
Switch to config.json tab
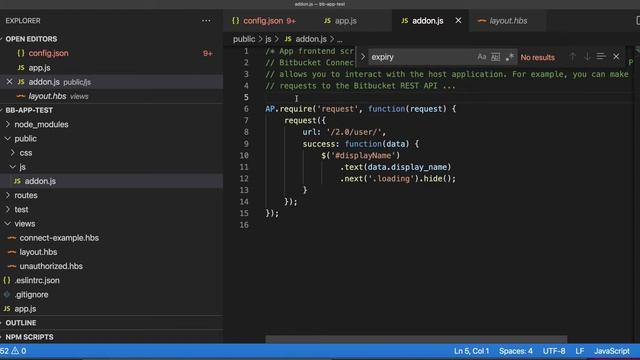[264, 21]
